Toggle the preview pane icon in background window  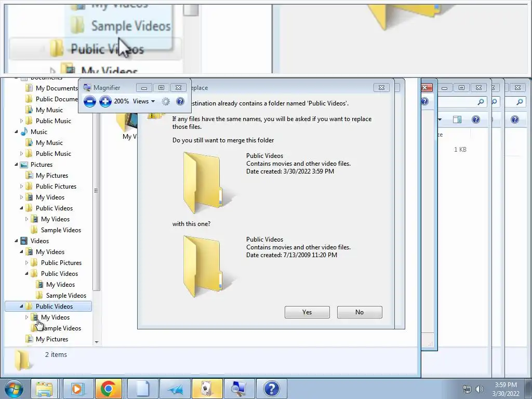(457, 119)
